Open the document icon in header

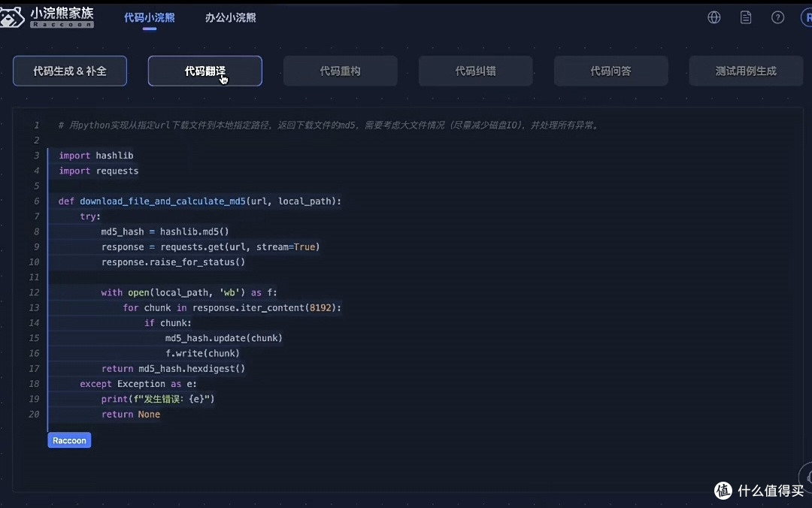[746, 17]
